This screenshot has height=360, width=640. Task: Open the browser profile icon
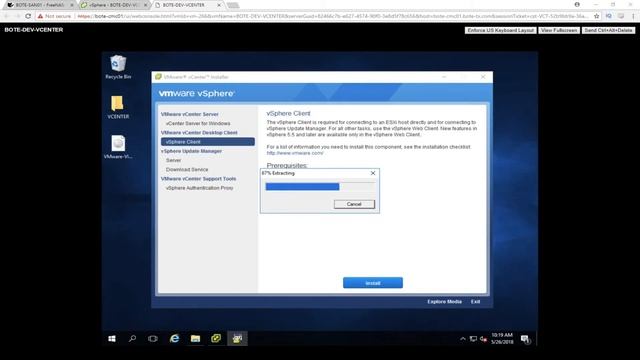[x=577, y=4]
